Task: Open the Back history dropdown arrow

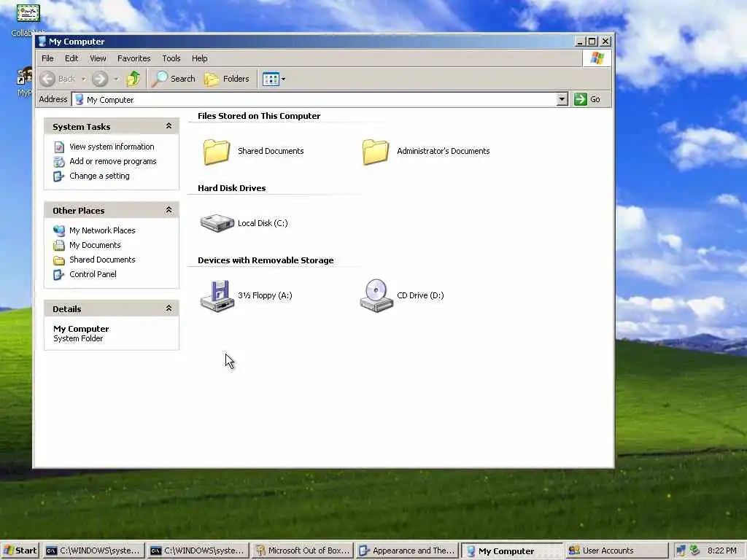Action: click(83, 79)
